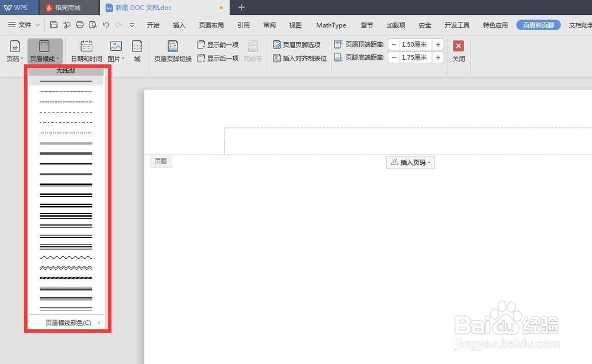Click the 1.75厘米 footer distance field
This screenshot has width=592, height=364.
(x=416, y=57)
